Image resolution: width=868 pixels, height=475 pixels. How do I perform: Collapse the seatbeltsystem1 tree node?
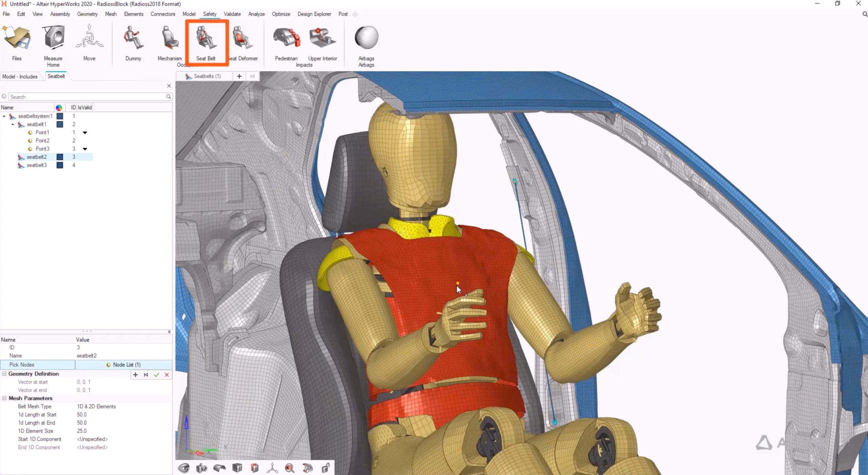[x=4, y=116]
